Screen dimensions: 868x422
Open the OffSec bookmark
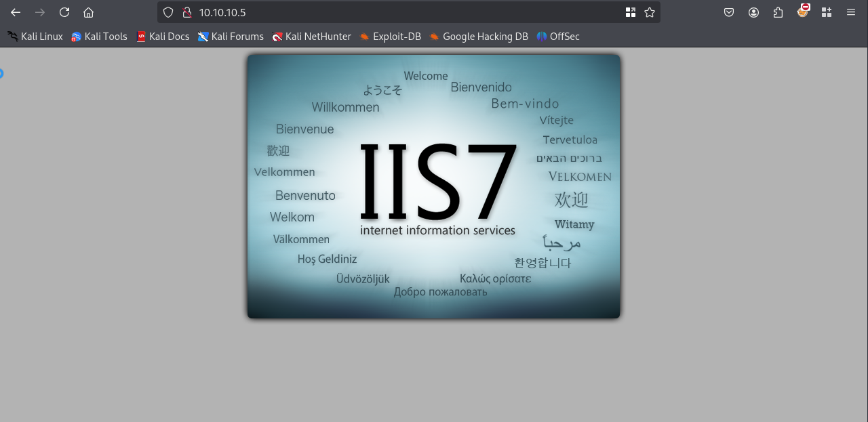click(558, 37)
